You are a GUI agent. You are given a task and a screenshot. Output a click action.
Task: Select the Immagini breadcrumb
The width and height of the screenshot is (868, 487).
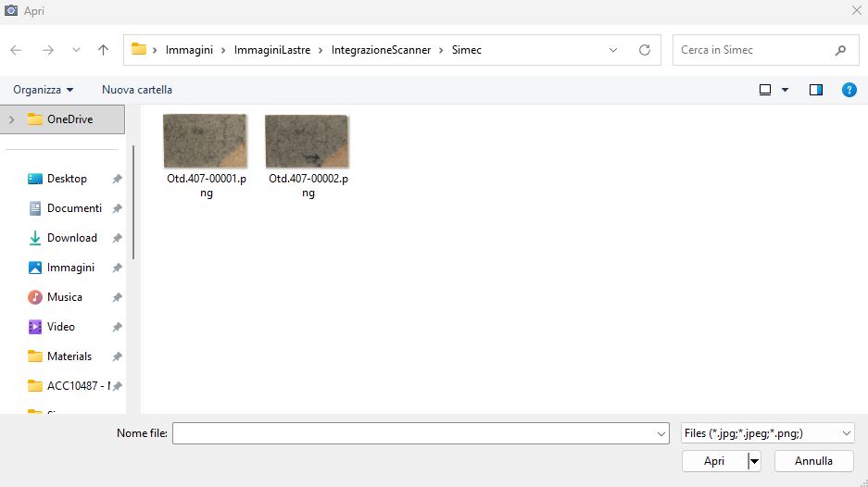pos(189,50)
